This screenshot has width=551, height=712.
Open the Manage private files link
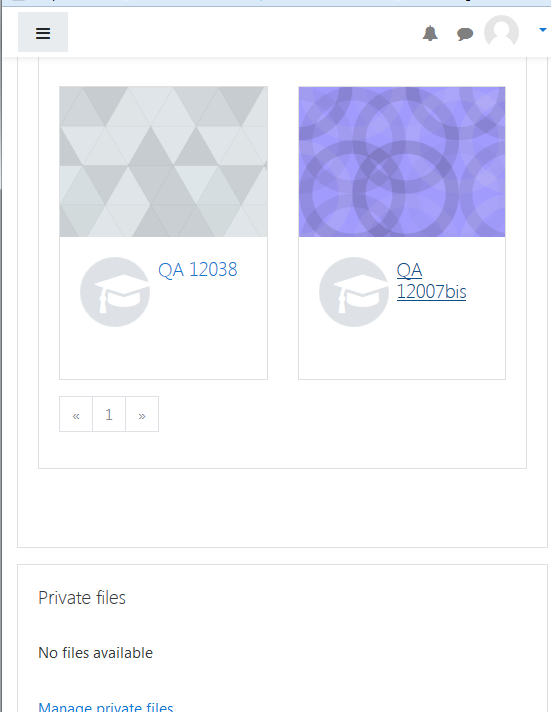pos(106,707)
